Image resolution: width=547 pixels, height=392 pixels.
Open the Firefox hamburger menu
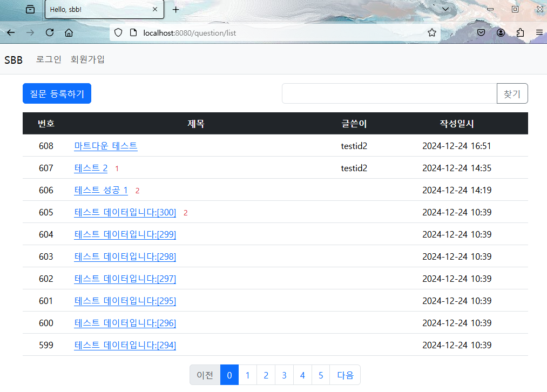click(x=539, y=33)
